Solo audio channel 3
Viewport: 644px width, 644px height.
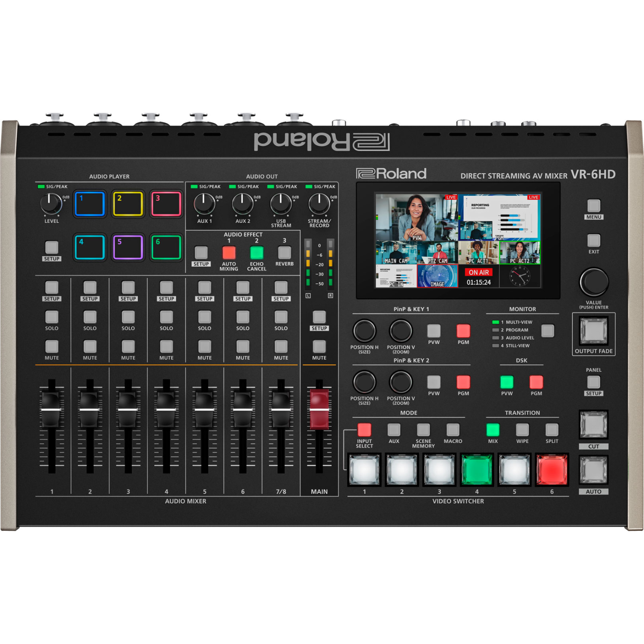128,317
